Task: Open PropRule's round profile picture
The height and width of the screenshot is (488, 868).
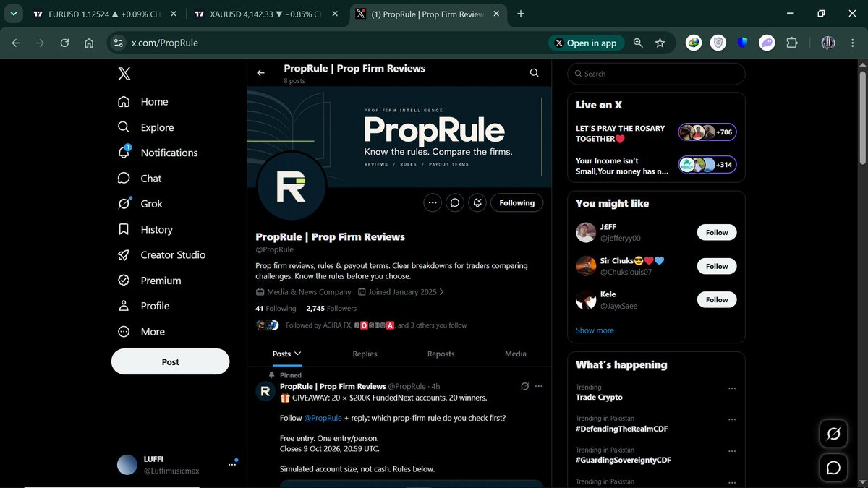Action: point(291,187)
